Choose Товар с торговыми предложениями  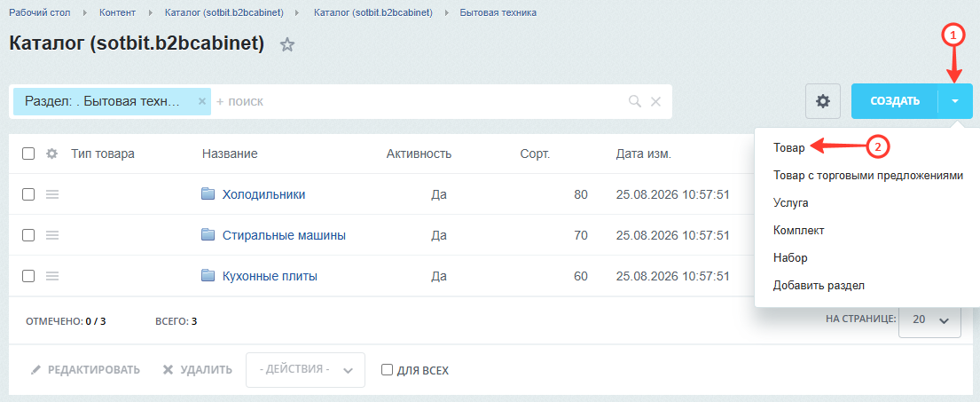click(867, 176)
